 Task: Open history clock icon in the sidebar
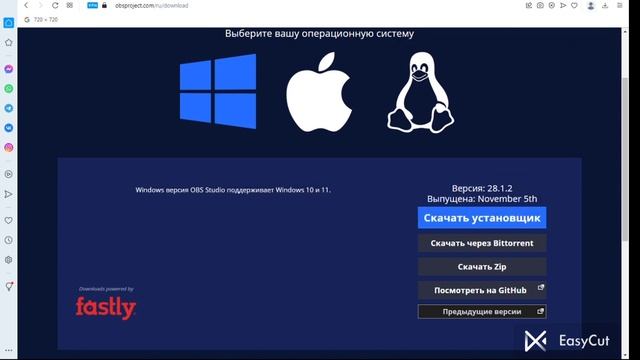click(9, 240)
